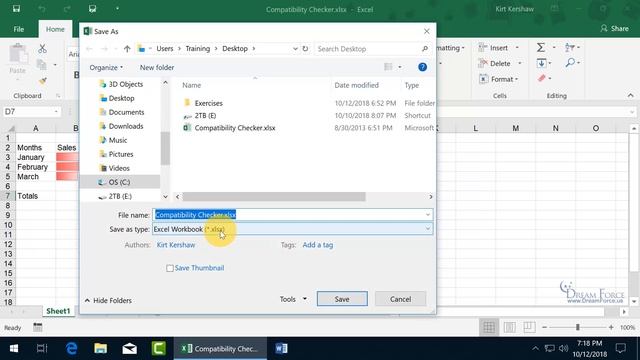The width and height of the screenshot is (640, 360).
Task: Open the Insert cells dropdown arrow
Action: click(517, 48)
